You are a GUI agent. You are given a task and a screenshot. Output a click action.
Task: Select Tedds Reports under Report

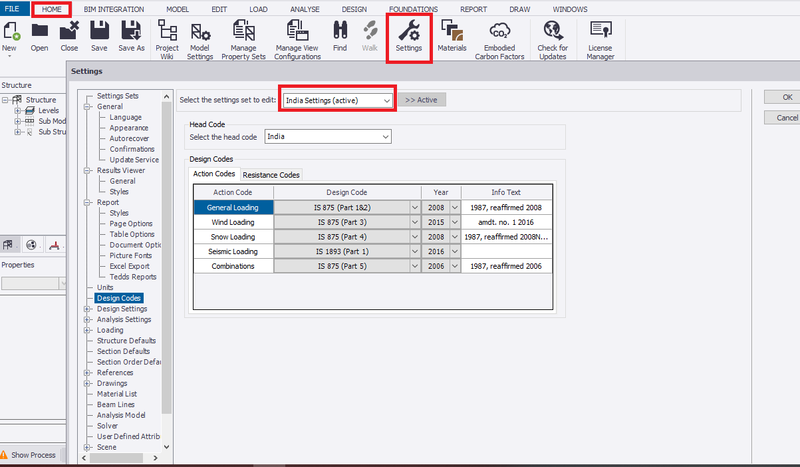click(x=133, y=277)
